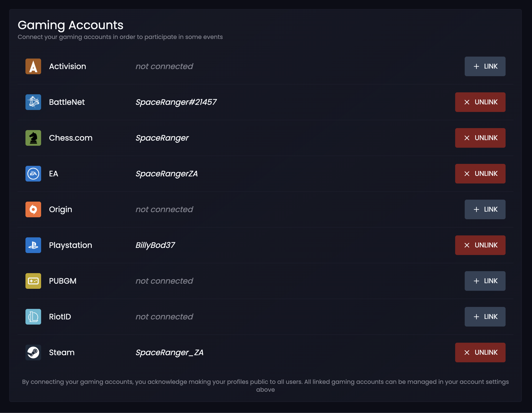The image size is (532, 413).
Task: Click the PUBGM gamepad icon
Action: pos(33,281)
